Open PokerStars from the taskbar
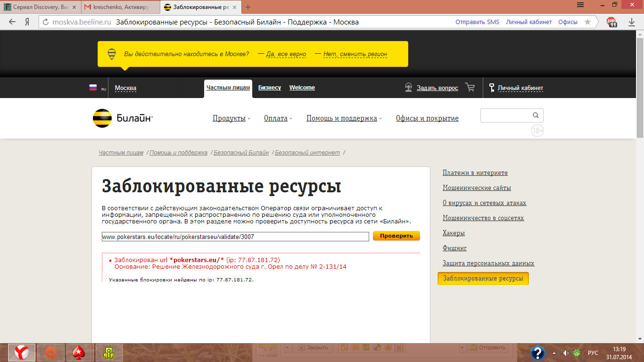Screen dimensions: 644x362 [x=78, y=352]
